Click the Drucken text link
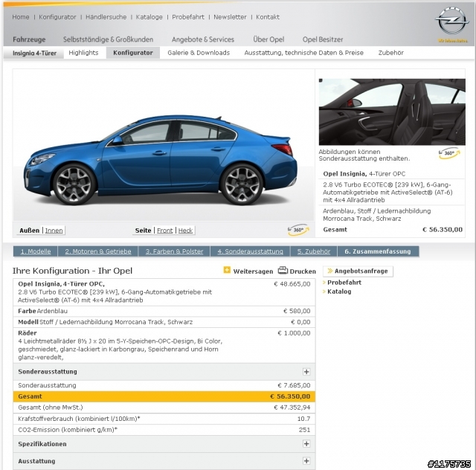 tap(303, 271)
